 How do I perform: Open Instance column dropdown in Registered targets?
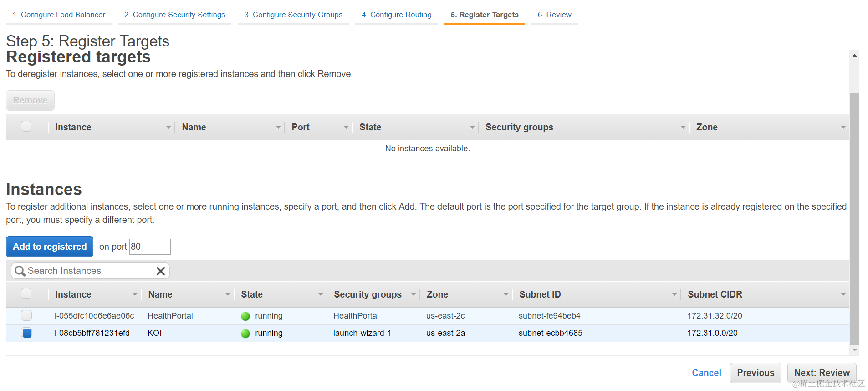click(168, 128)
